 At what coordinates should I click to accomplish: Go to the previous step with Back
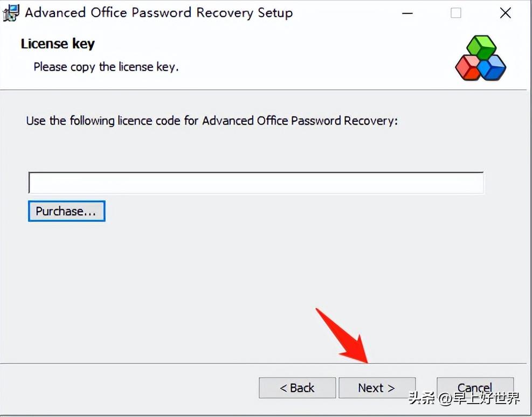tap(297, 387)
